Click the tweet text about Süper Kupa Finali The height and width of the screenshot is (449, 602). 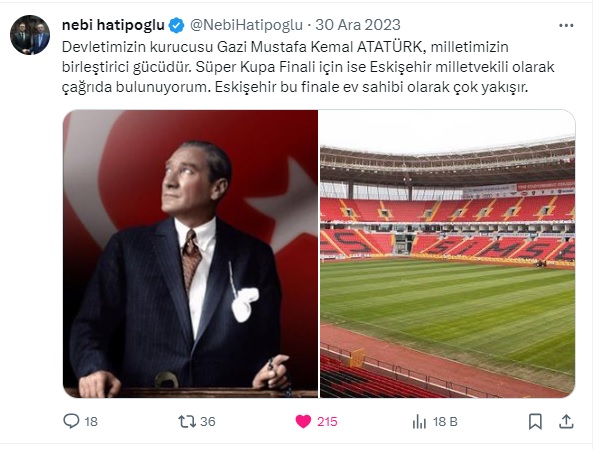pos(308,67)
